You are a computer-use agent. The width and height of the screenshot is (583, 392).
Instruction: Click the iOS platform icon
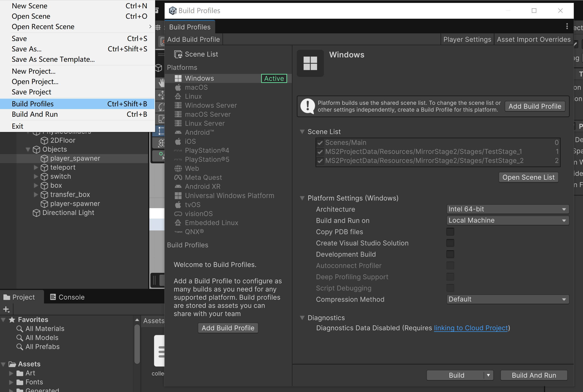click(x=178, y=141)
